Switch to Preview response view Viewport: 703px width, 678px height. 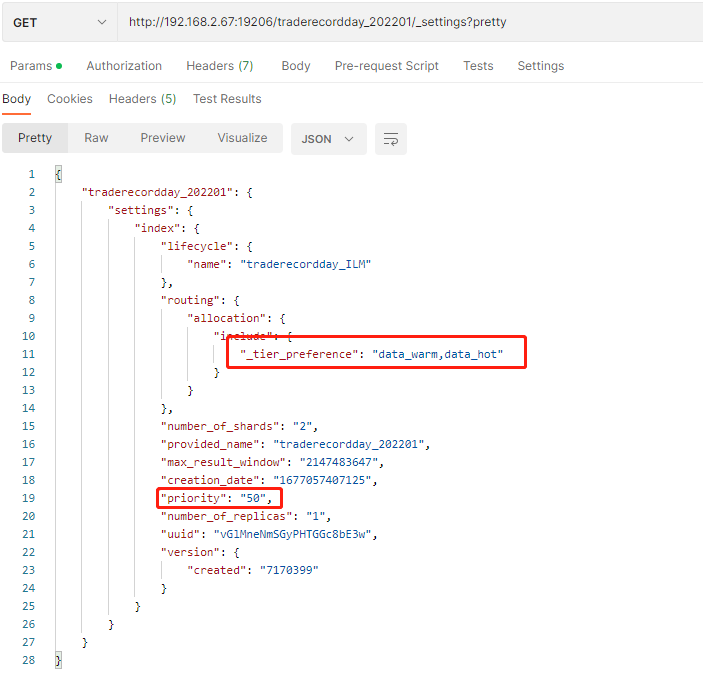pyautogui.click(x=163, y=138)
